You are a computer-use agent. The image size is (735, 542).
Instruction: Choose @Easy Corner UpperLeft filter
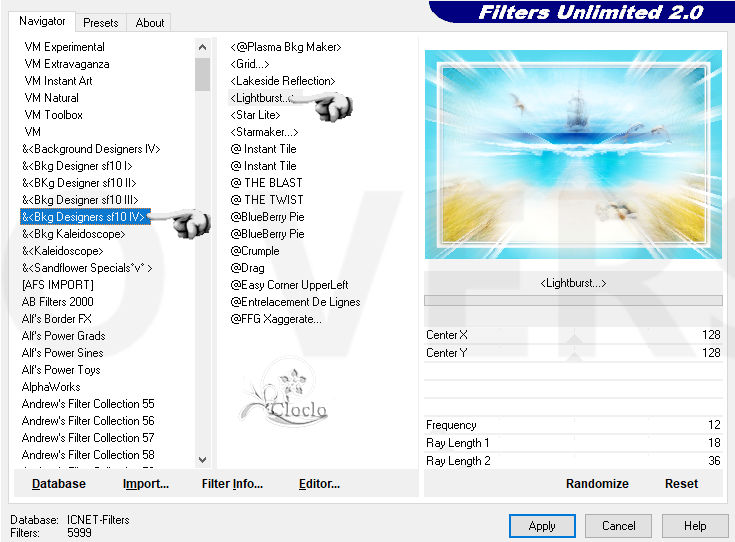coord(289,285)
